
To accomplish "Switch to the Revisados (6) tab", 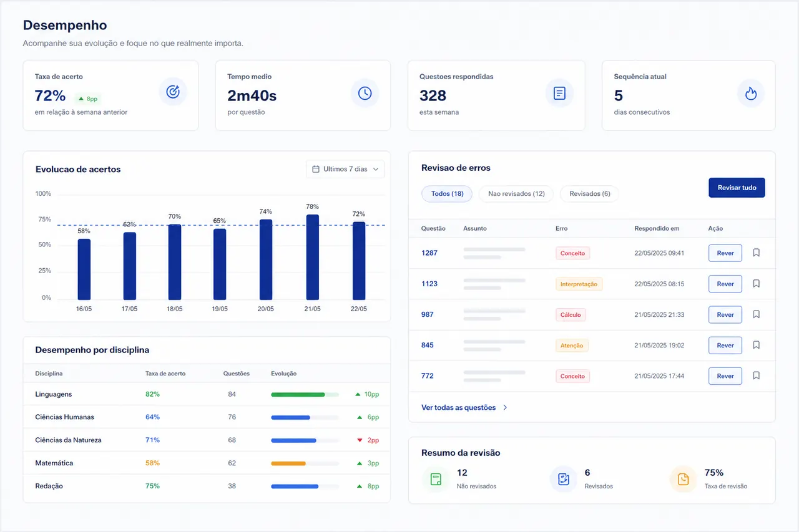I will [x=589, y=193].
